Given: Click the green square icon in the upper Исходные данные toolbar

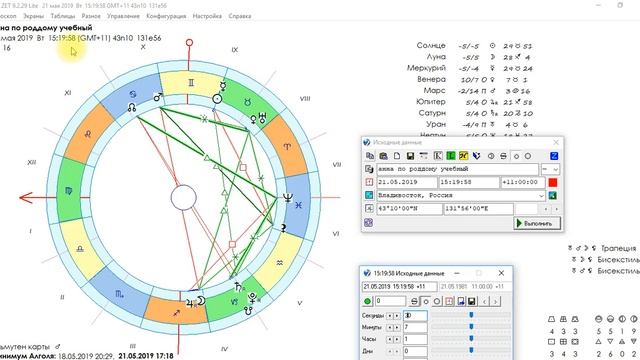Looking at the screenshot, I should coord(451,156).
